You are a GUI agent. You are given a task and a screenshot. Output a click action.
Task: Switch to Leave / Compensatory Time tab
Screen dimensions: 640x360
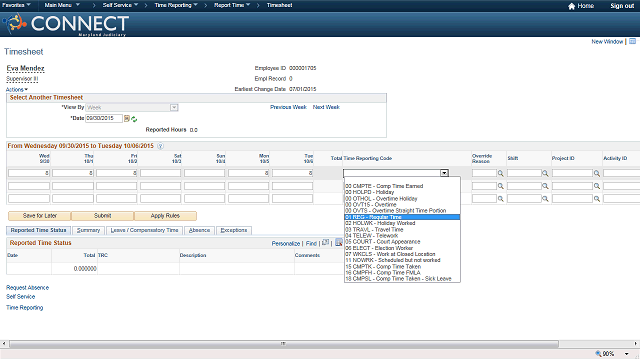tap(144, 231)
